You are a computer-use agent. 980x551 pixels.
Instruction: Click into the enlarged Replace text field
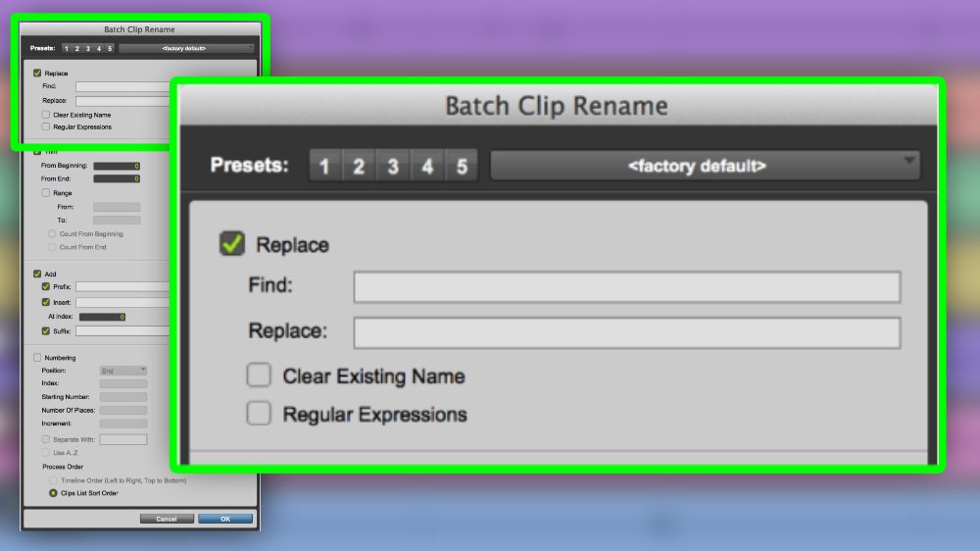pyautogui.click(x=627, y=332)
